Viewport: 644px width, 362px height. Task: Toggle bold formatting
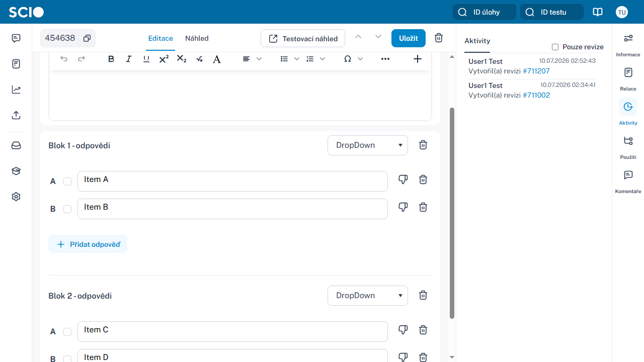[111, 59]
